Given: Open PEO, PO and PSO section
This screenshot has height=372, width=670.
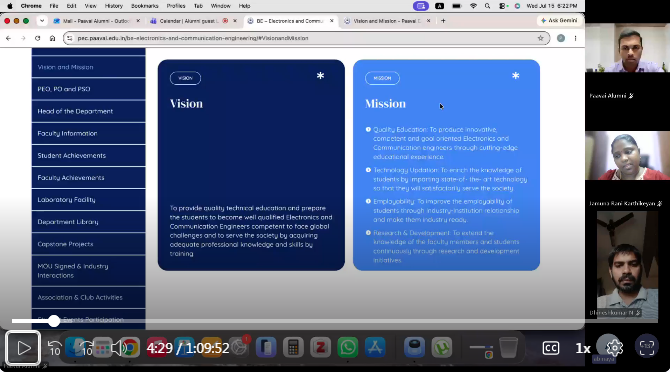Looking at the screenshot, I should pos(88,89).
